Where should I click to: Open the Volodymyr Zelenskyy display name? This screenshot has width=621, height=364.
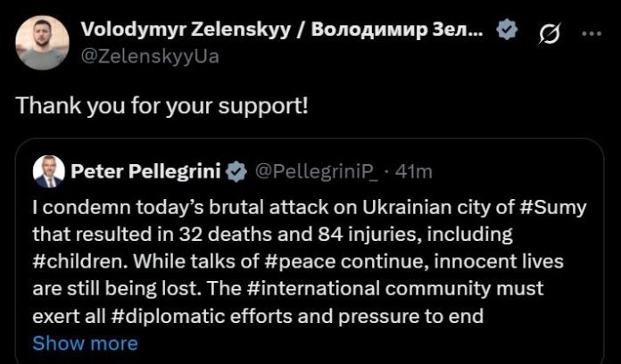tap(282, 29)
